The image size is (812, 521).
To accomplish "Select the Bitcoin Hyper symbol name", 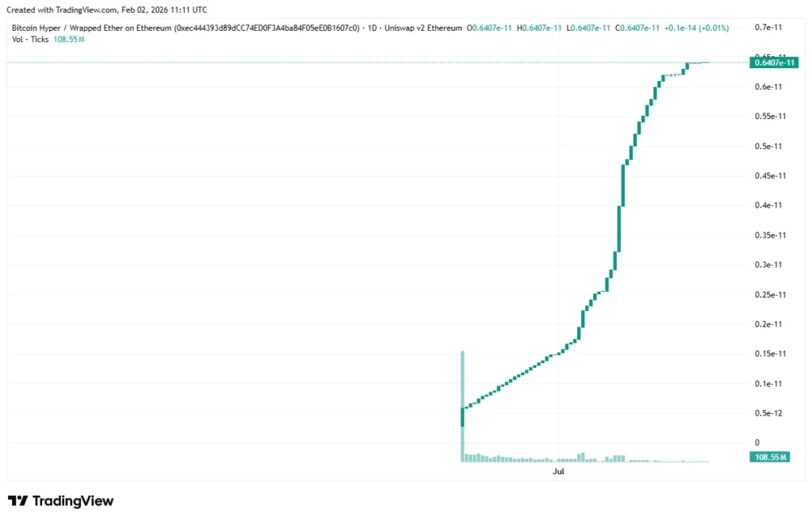I will coord(36,27).
